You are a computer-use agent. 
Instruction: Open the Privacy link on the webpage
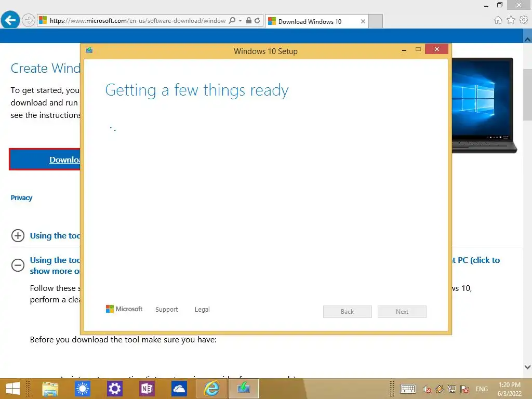pos(21,198)
